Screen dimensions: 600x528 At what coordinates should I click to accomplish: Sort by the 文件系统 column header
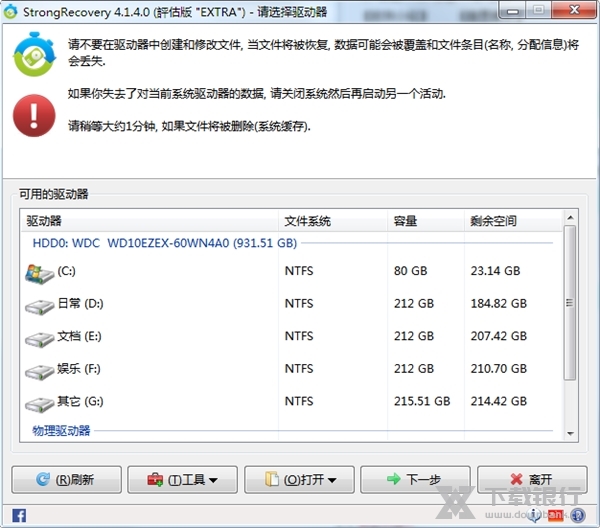333,221
